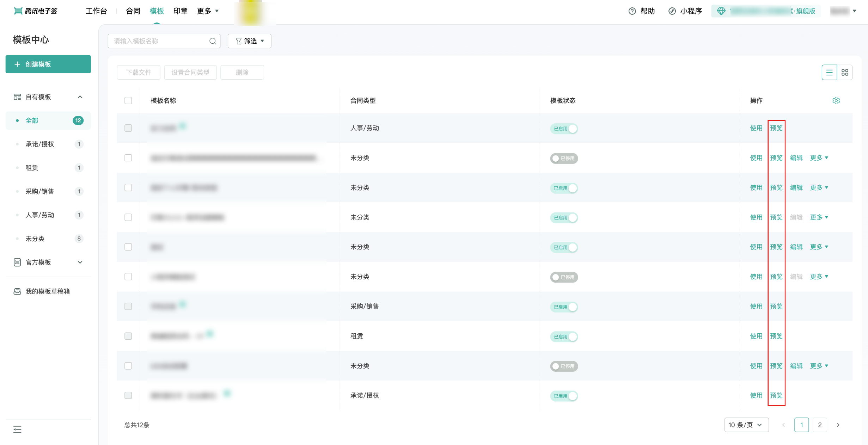Screen dimensions: 868x445
Task: Toggle status switch of 人事/劳动 template
Action: (x=564, y=129)
